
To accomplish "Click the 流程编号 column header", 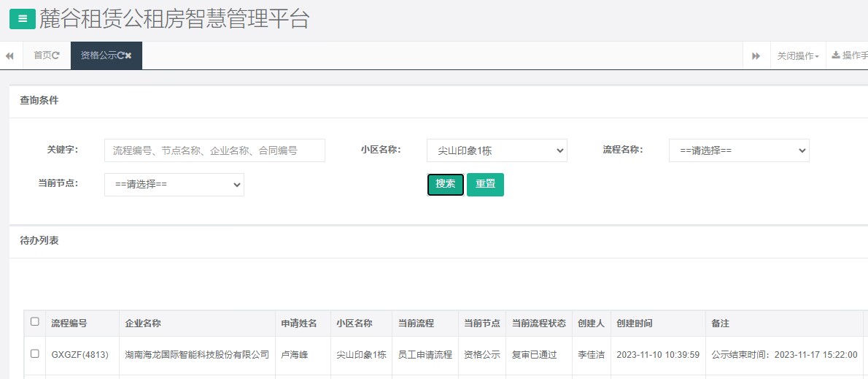I will 69,324.
